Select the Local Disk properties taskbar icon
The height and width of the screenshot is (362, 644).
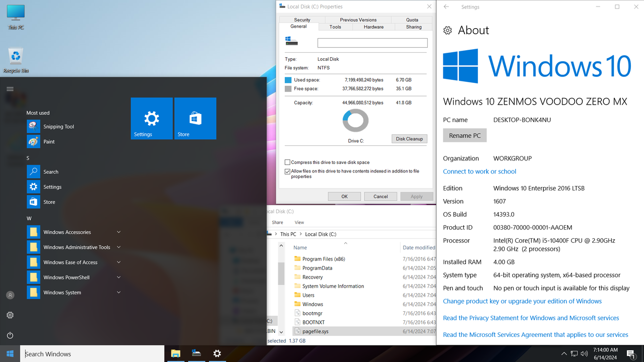click(x=196, y=353)
